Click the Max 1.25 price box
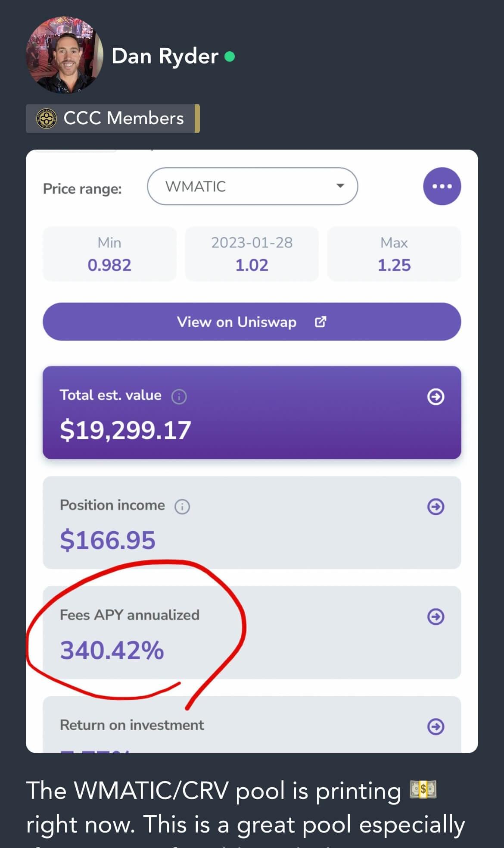 point(394,254)
